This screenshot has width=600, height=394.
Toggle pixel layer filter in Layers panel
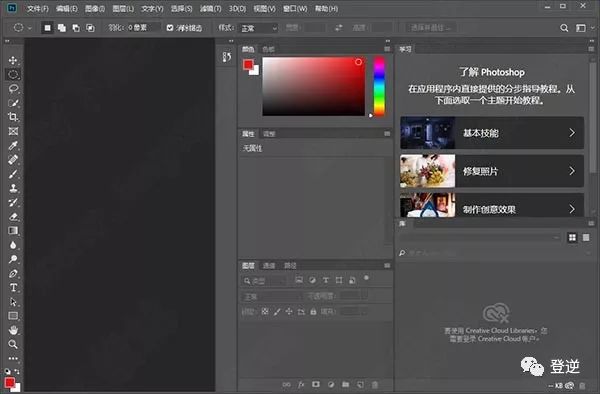coord(299,280)
